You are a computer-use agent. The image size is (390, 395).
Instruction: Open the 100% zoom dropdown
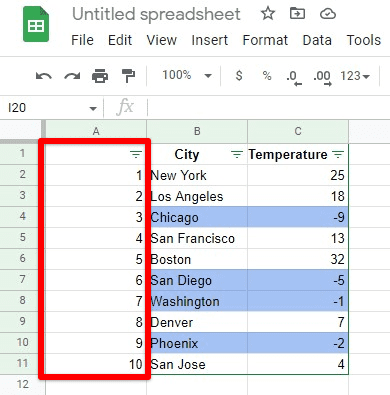187,75
